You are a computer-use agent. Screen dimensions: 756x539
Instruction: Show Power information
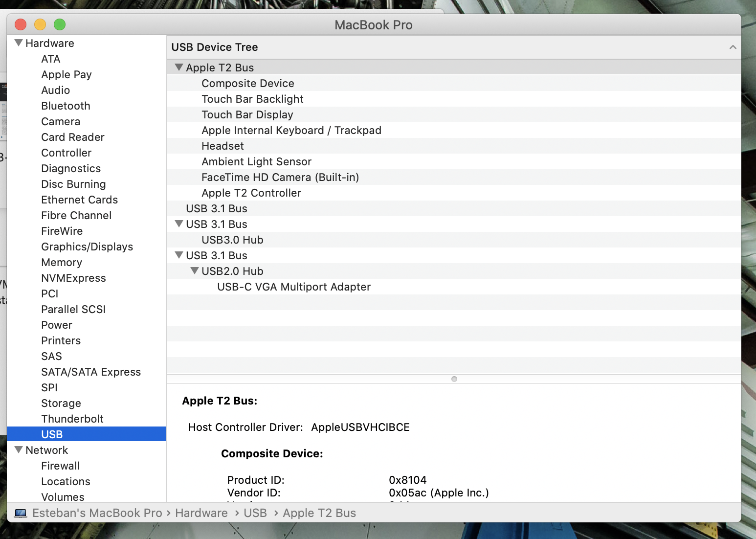pyautogui.click(x=57, y=325)
